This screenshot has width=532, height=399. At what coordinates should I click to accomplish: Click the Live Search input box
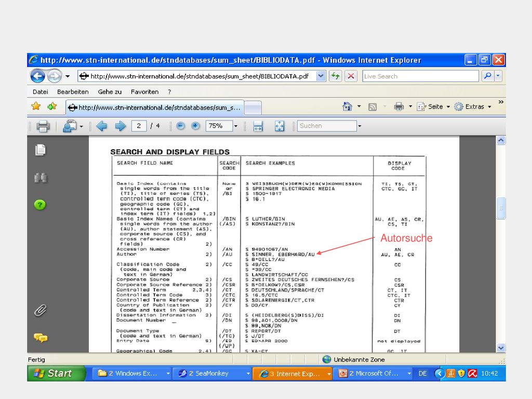pos(420,76)
